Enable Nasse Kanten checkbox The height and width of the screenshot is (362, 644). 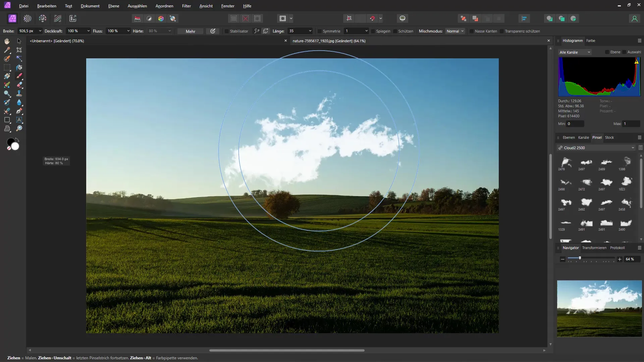pyautogui.click(x=472, y=31)
